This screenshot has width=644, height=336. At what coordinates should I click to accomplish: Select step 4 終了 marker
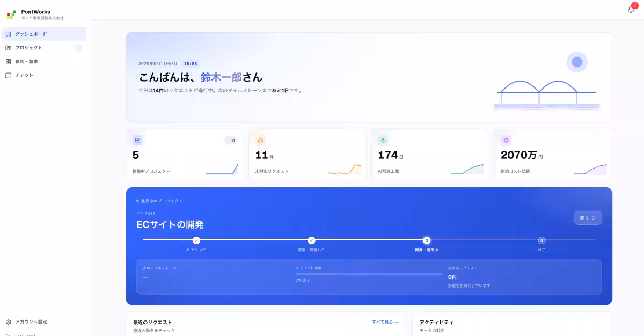[541, 240]
